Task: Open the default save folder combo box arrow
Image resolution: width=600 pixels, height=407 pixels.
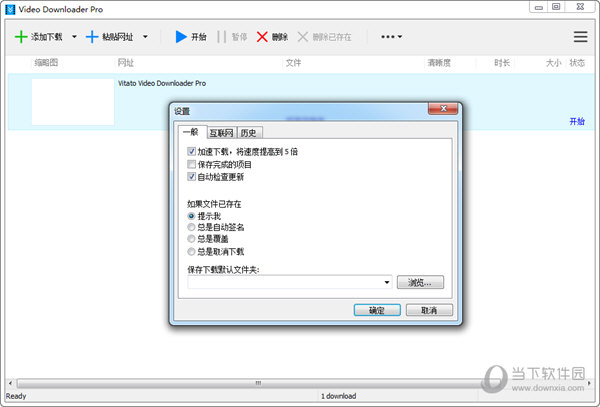Action: [387, 282]
